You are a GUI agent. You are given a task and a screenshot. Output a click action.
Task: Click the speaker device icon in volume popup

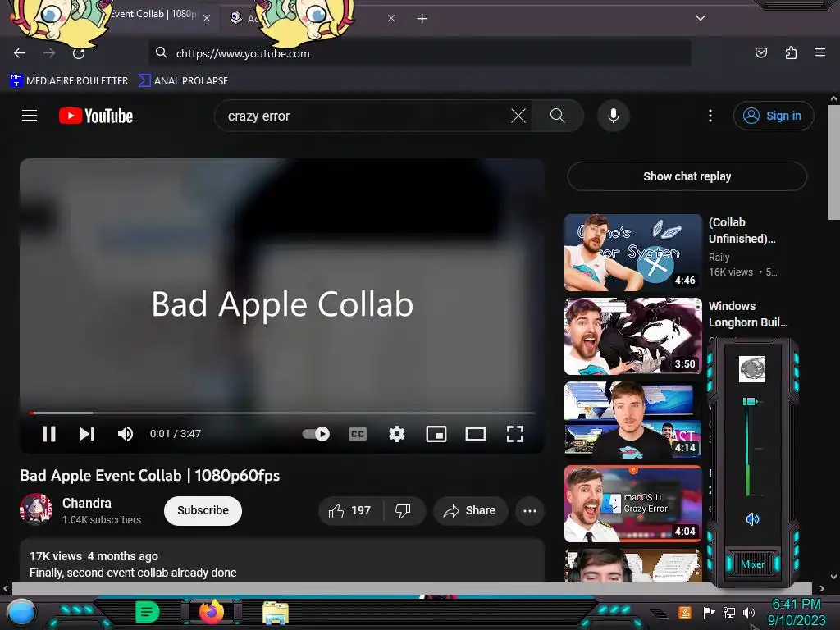752,368
